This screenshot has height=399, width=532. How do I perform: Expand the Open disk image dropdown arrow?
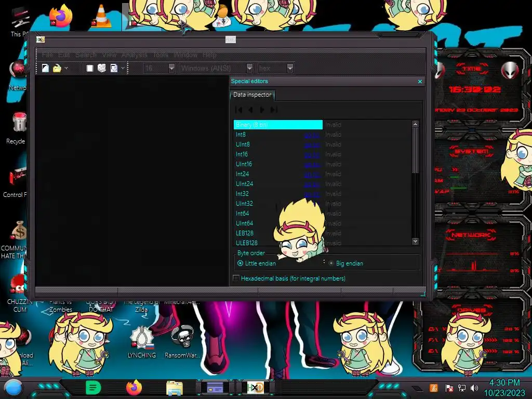[123, 68]
